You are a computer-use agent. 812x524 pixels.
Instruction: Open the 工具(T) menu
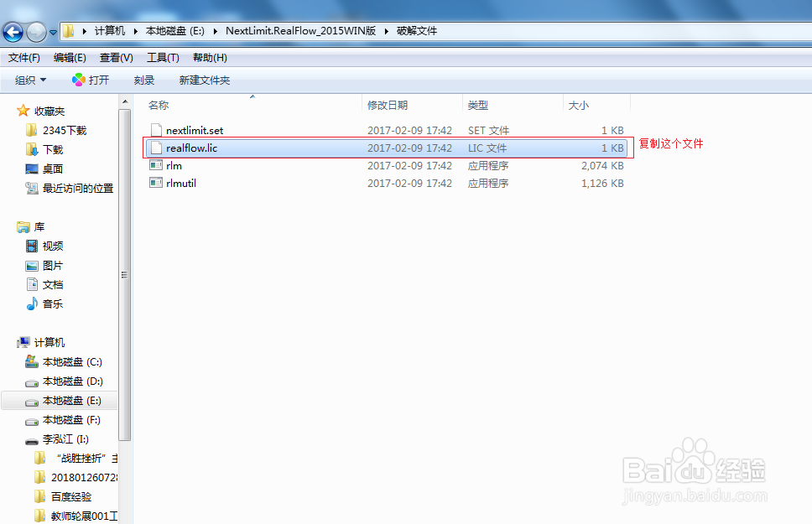pos(163,58)
